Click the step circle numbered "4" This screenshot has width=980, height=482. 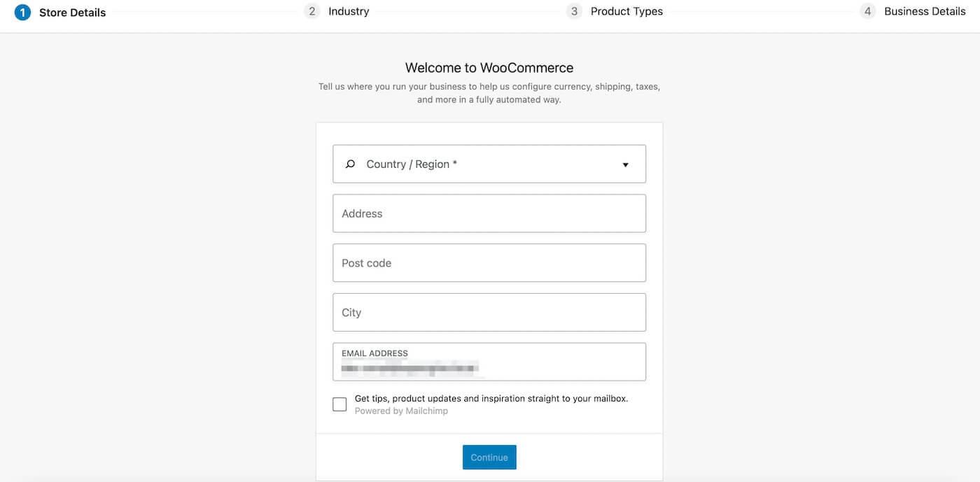tap(867, 10)
